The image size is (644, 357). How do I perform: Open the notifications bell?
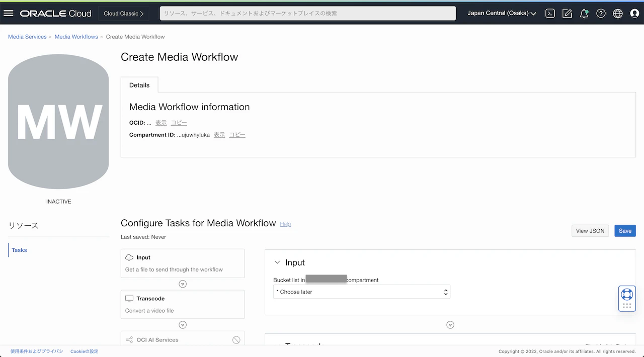584,14
